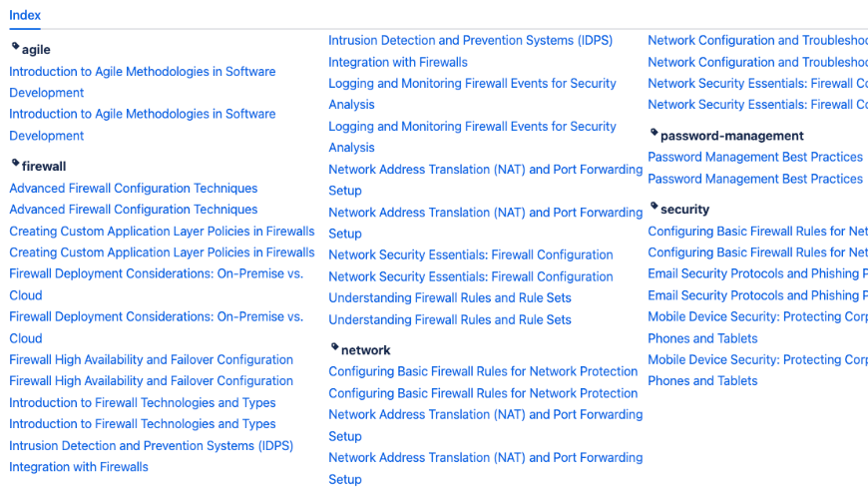Image resolution: width=868 pixels, height=494 pixels.
Task: Click the tag icon beside security
Action: coord(653,207)
